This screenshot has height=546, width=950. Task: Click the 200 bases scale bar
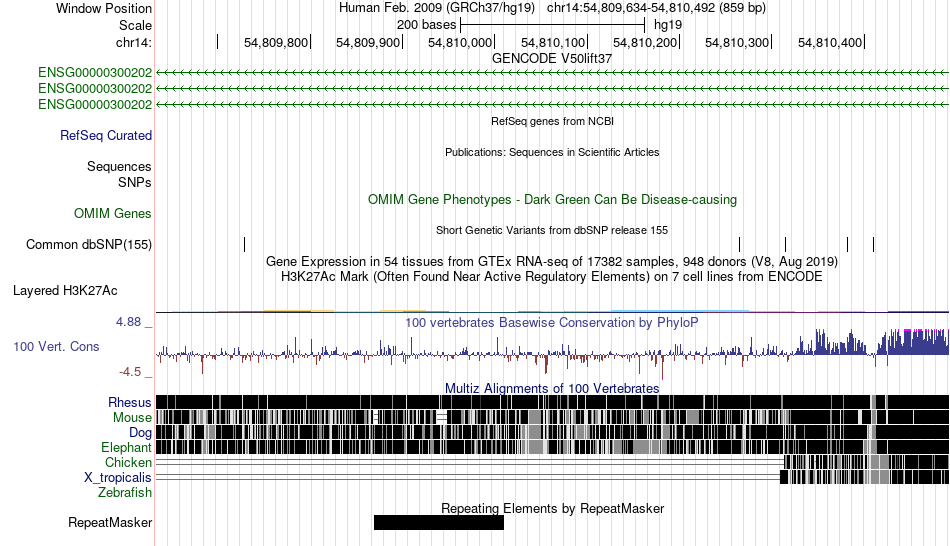pos(552,25)
